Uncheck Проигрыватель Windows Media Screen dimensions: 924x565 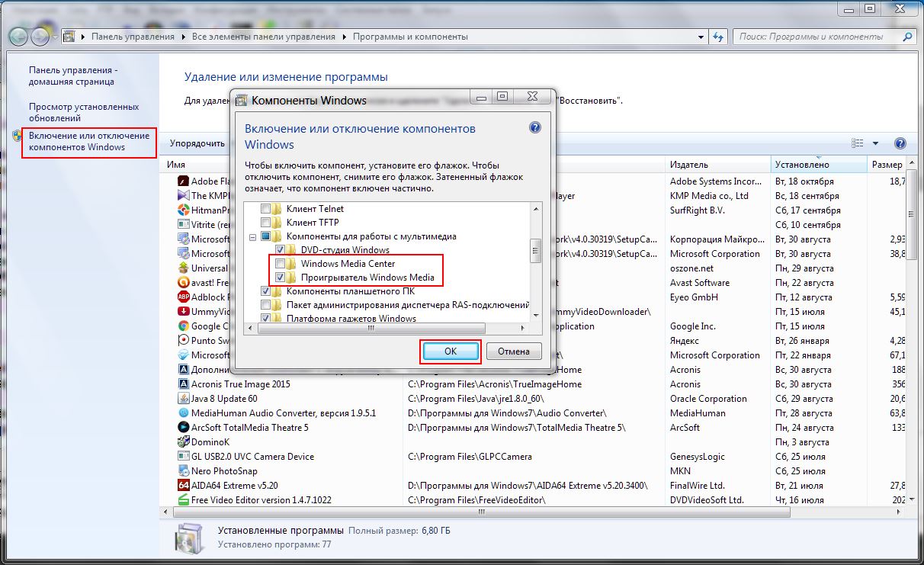(280, 278)
